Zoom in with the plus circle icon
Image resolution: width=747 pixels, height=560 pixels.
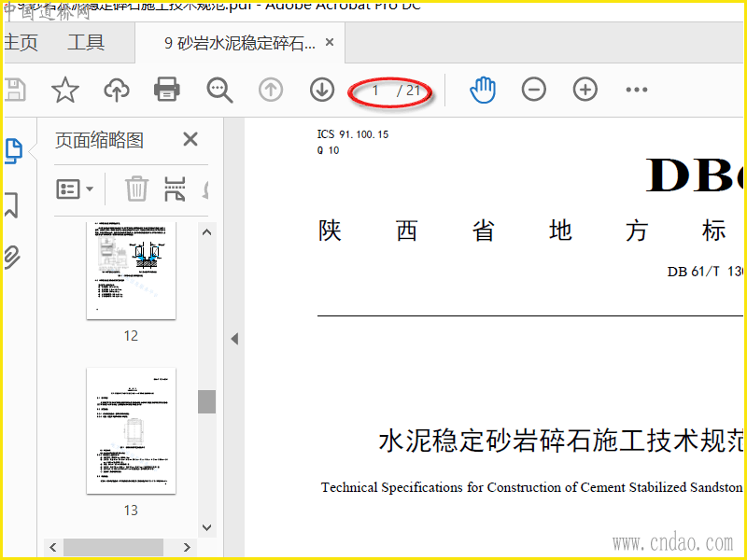click(585, 89)
